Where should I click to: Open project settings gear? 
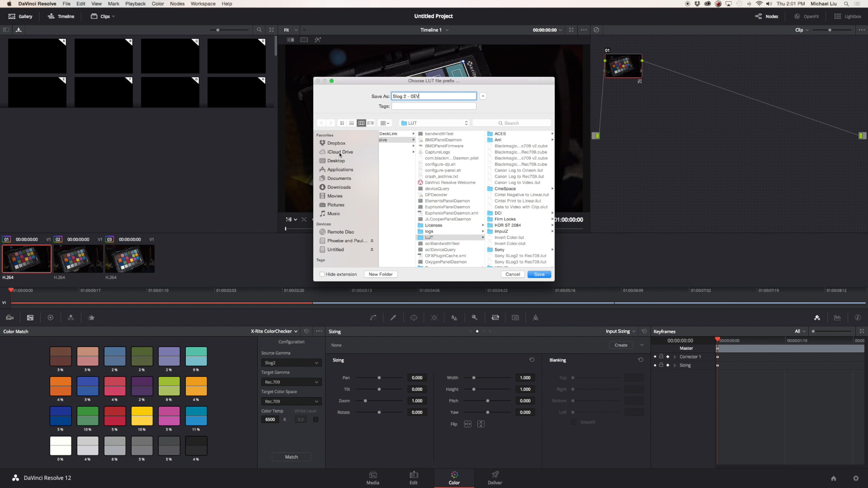coord(856,478)
